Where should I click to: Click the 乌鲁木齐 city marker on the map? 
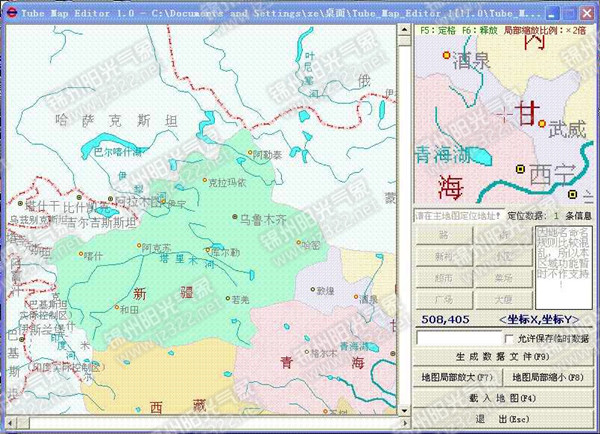coord(234,216)
